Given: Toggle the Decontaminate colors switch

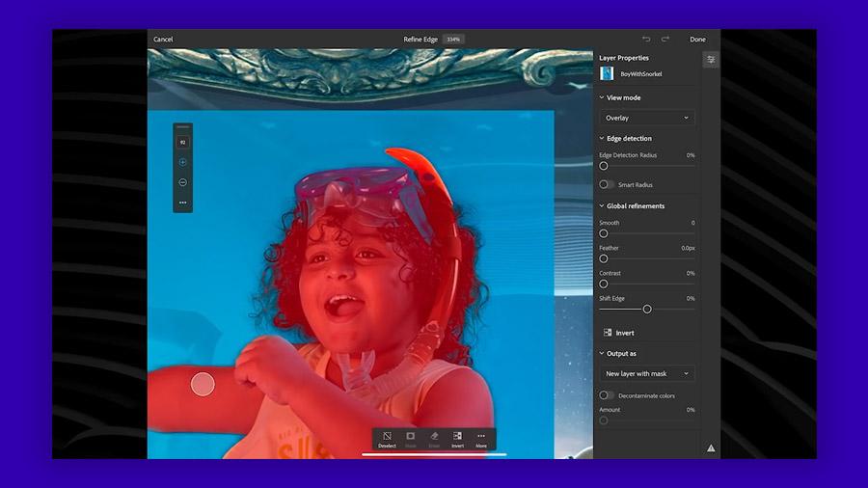Looking at the screenshot, I should tap(607, 395).
